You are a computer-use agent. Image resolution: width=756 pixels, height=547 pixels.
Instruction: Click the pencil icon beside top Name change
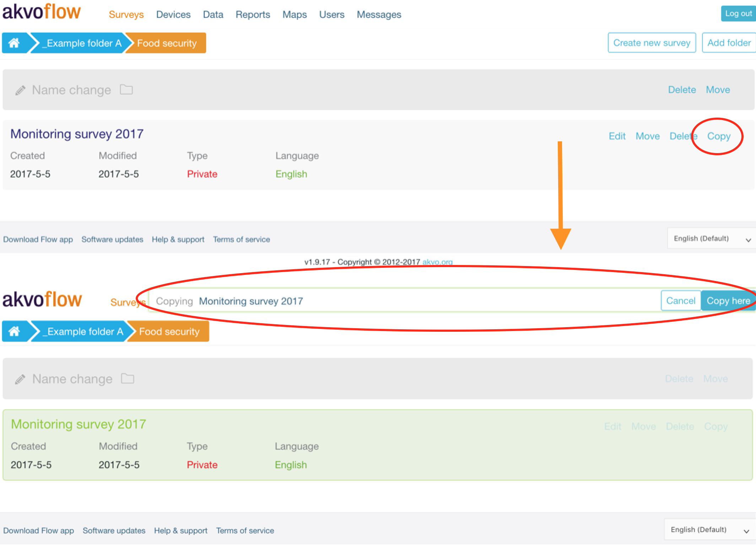[x=20, y=91]
